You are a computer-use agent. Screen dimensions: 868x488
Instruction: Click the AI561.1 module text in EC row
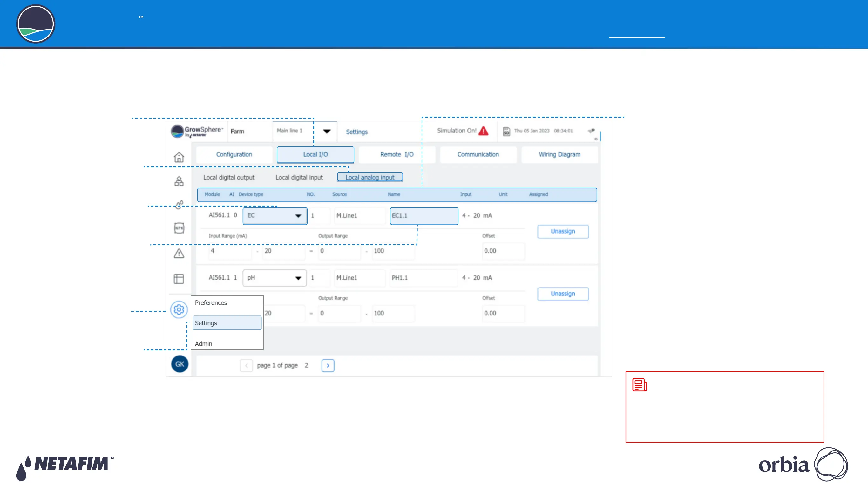(x=219, y=215)
